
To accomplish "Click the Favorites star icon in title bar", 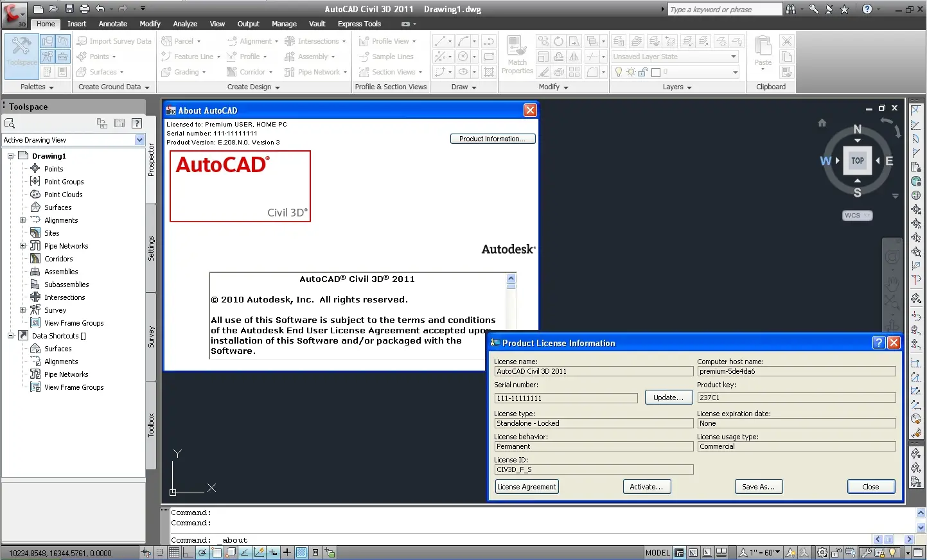I will 845,9.
